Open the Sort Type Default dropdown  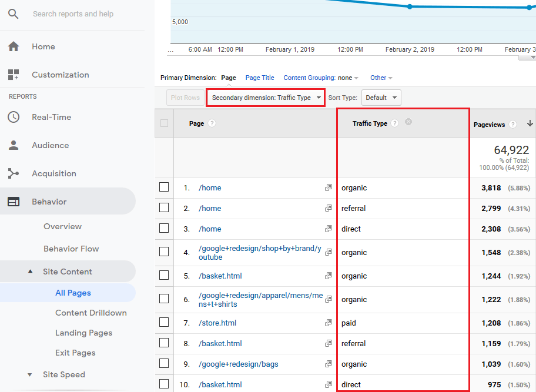tap(381, 97)
